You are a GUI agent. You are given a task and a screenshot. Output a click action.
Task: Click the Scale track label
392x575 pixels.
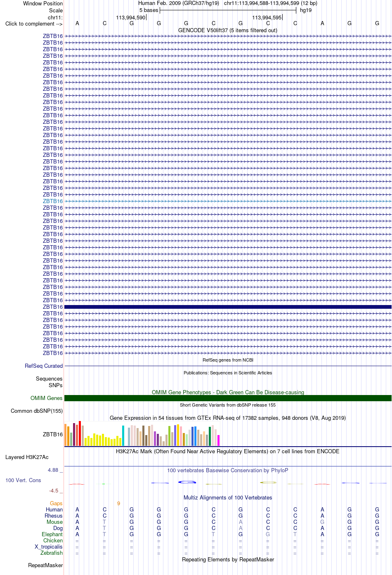click(56, 10)
